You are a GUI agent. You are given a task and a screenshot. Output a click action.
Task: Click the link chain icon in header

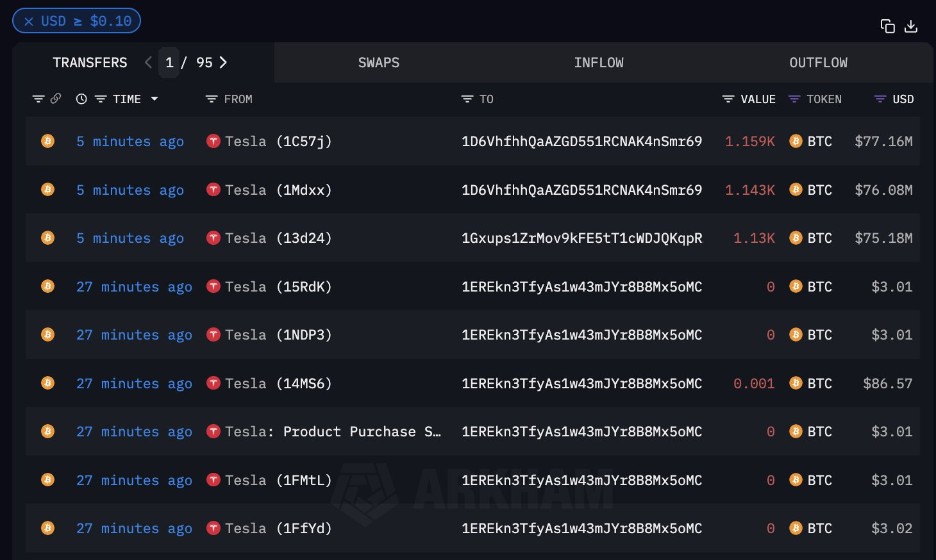(56, 99)
